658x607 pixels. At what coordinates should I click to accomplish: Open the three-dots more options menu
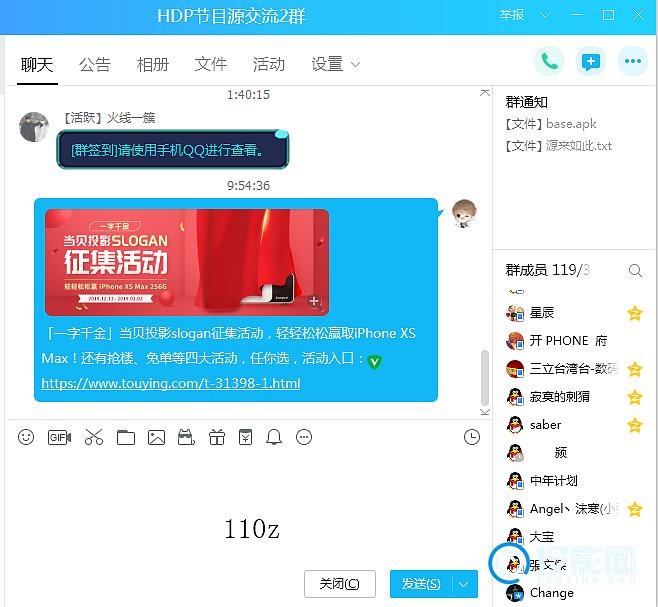(x=632, y=62)
